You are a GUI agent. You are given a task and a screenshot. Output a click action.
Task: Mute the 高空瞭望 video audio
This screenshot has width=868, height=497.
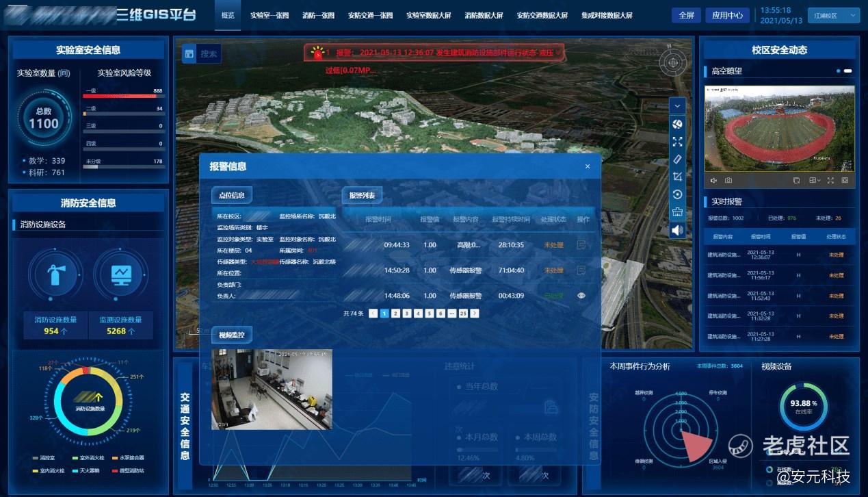click(713, 180)
